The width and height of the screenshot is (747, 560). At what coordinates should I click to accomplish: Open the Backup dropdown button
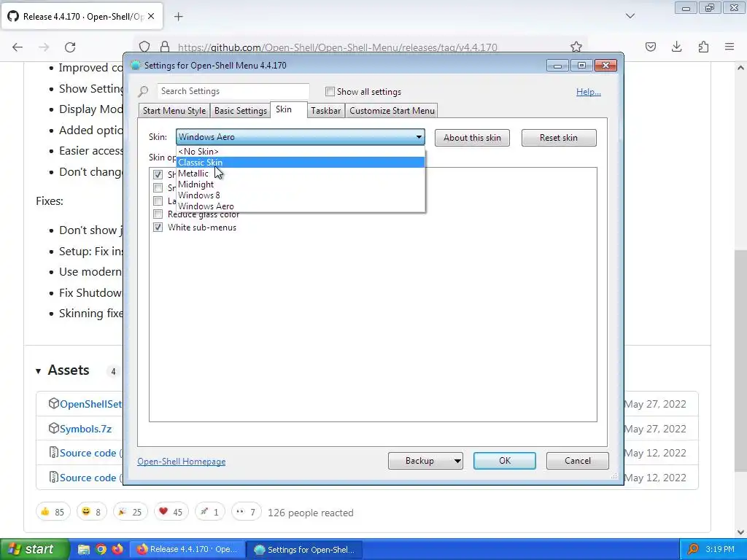point(425,461)
